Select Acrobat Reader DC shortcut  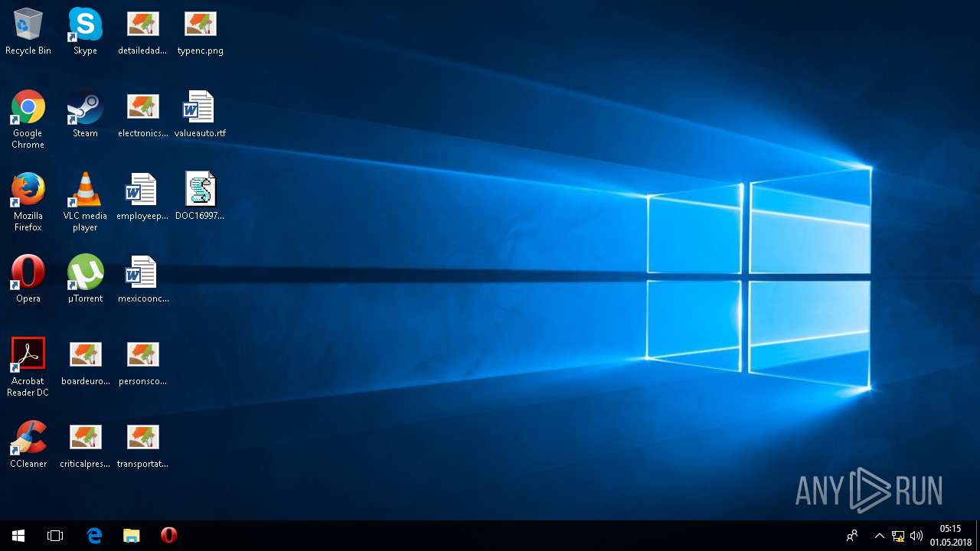(28, 367)
